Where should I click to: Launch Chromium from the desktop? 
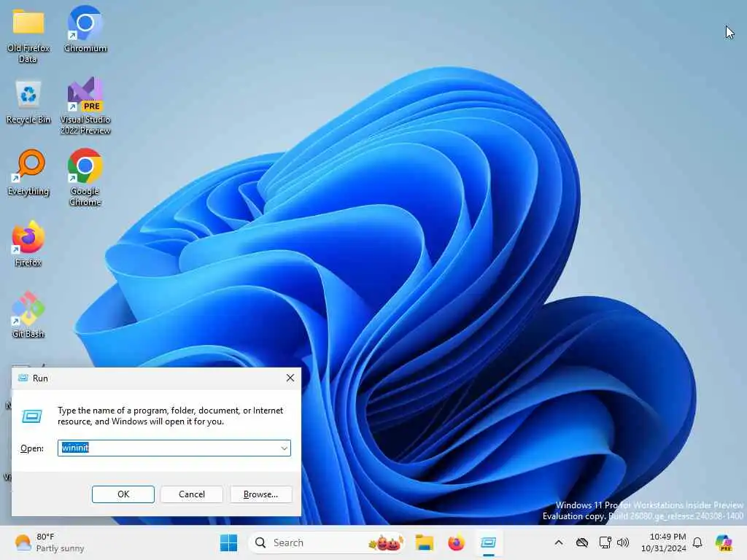pos(85,29)
